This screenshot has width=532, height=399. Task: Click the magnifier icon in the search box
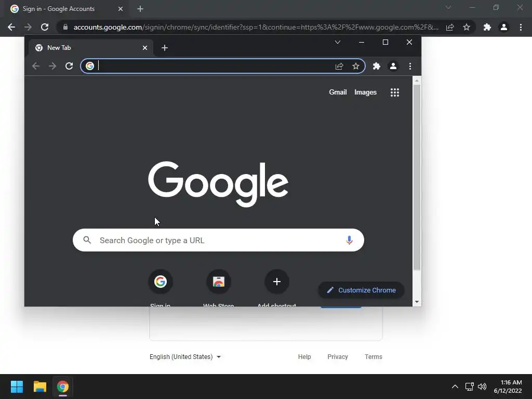tap(87, 240)
